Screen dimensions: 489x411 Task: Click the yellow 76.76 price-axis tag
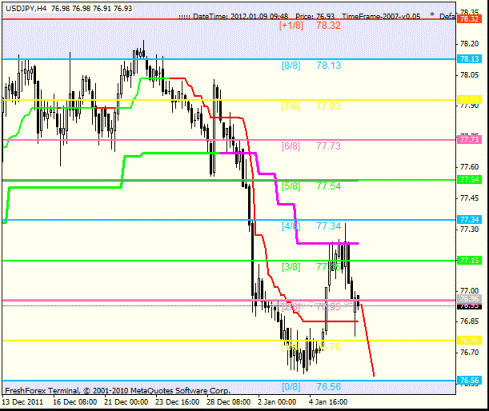point(469,340)
